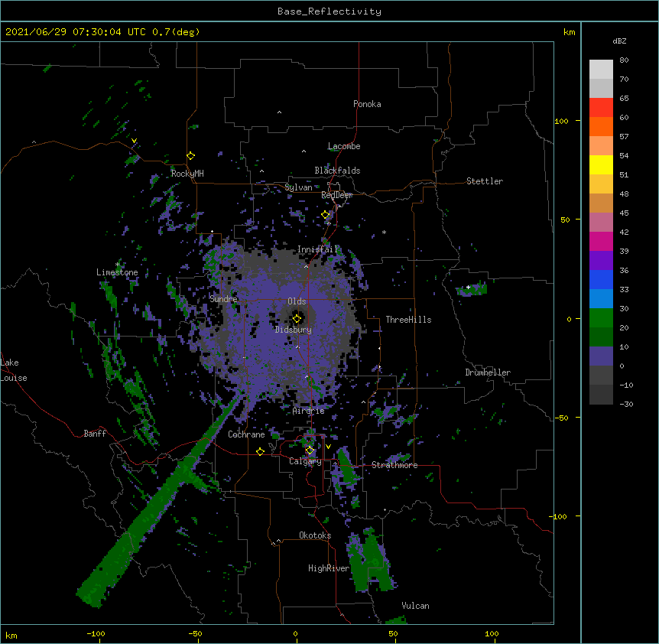The image size is (659, 644).
Task: Click the RedDeer city label
Action: click(336, 195)
